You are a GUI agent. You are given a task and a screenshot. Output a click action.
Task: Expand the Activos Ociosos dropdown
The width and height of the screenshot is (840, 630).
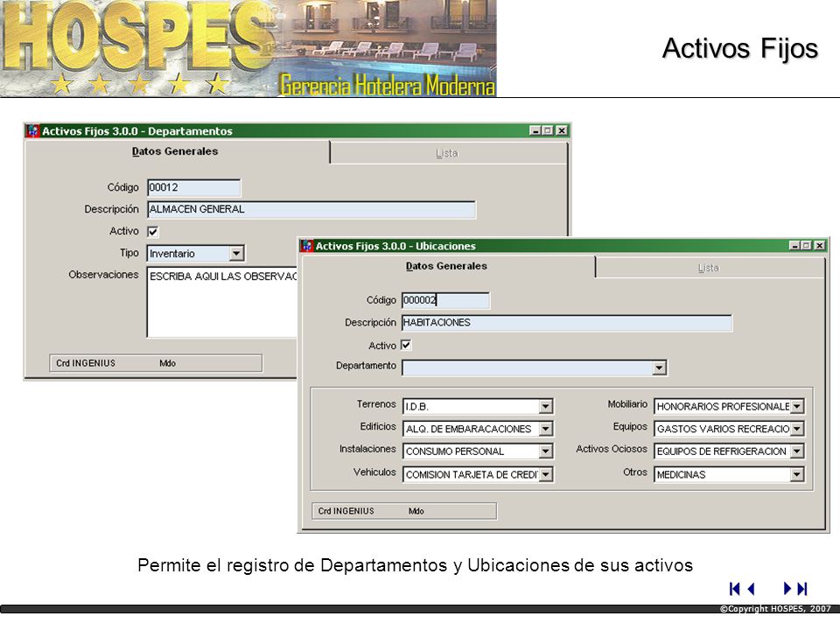point(796,451)
